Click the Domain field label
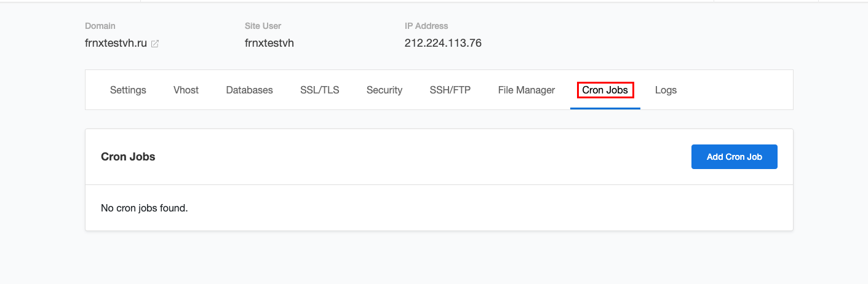The height and width of the screenshot is (284, 868). 100,26
